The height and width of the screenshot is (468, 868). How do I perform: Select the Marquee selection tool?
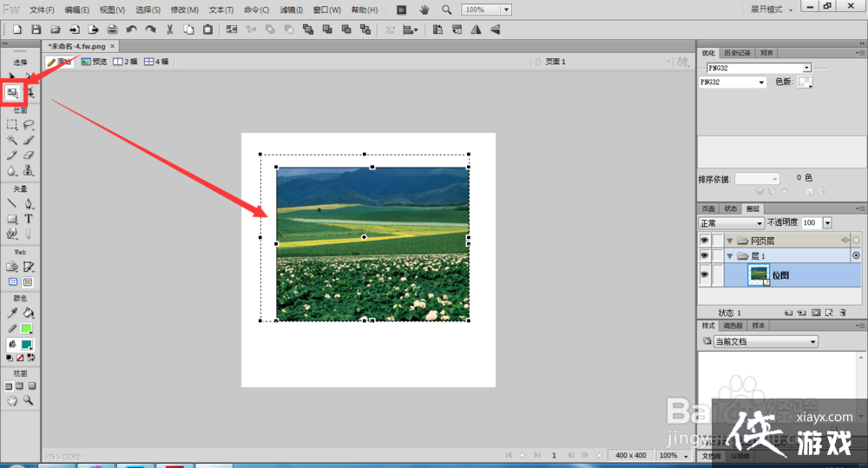tap(12, 125)
